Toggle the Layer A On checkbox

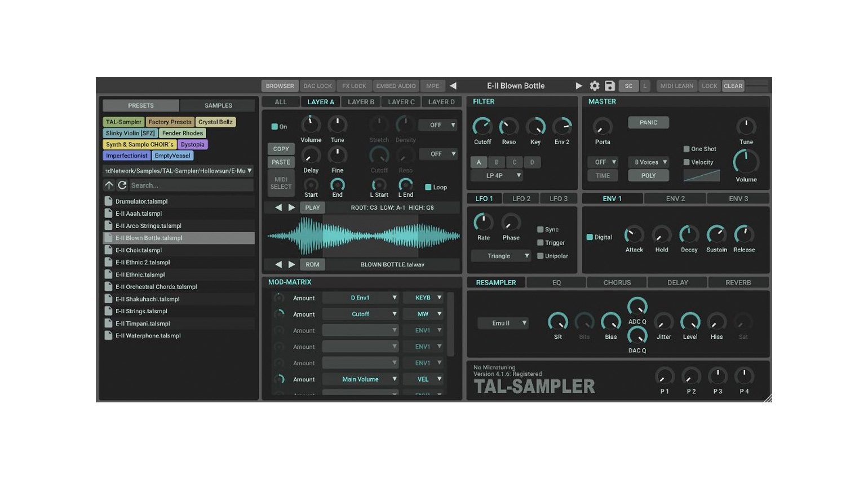(274, 127)
